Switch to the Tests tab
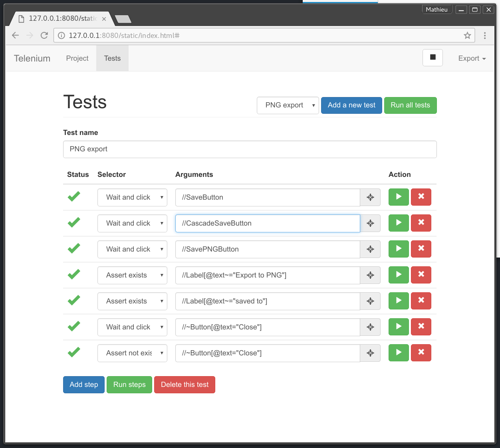 [x=112, y=58]
